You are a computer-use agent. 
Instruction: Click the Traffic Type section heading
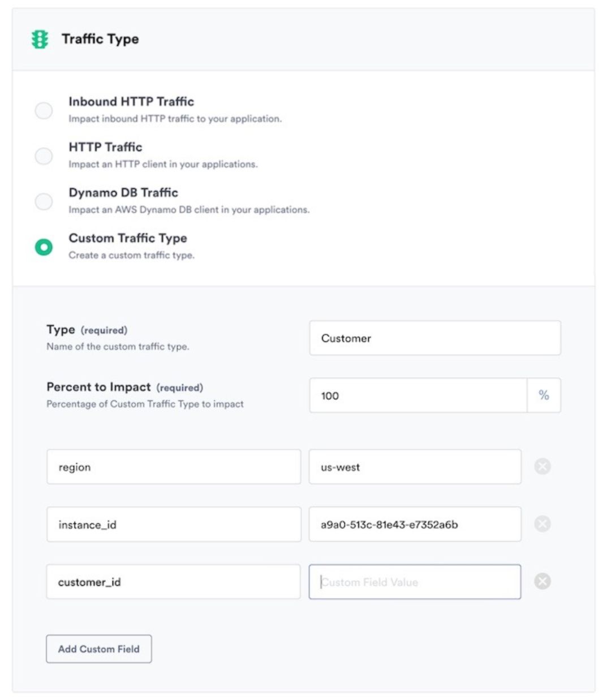click(100, 39)
